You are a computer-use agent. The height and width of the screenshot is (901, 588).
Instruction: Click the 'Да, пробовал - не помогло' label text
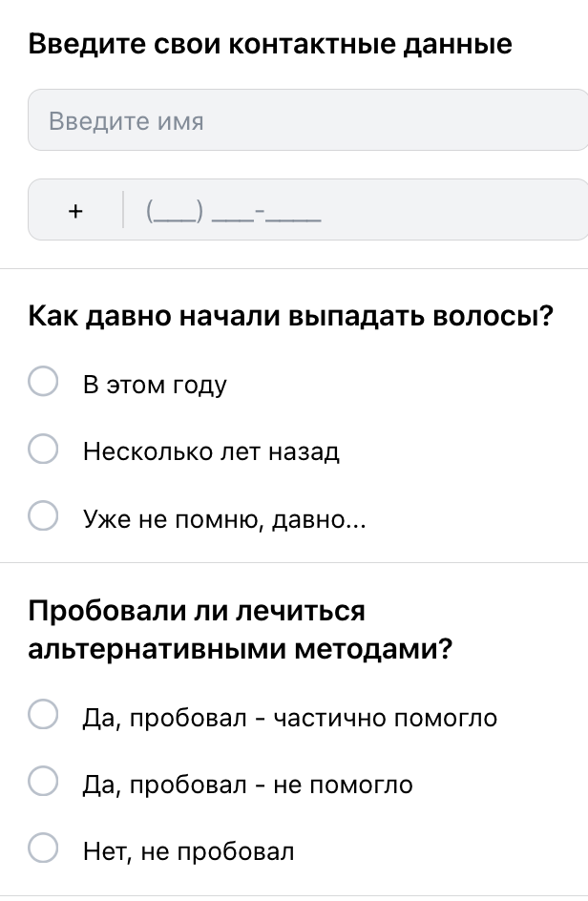pos(248,784)
